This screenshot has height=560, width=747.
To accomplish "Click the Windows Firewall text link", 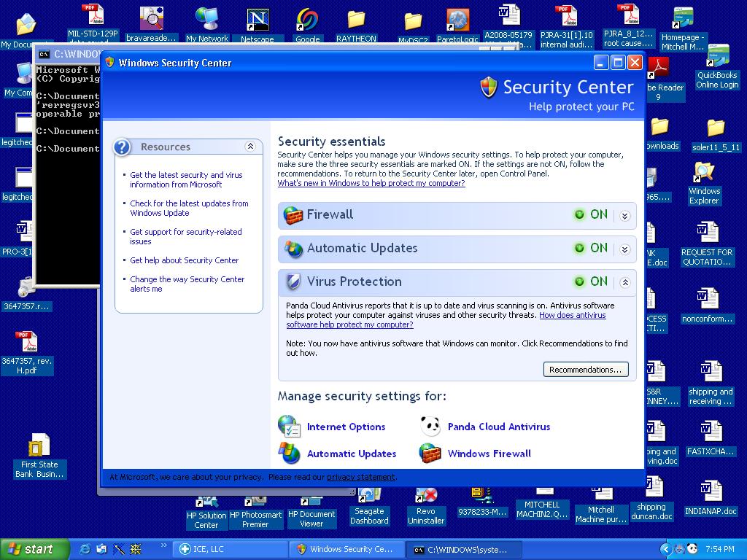I will (489, 454).
